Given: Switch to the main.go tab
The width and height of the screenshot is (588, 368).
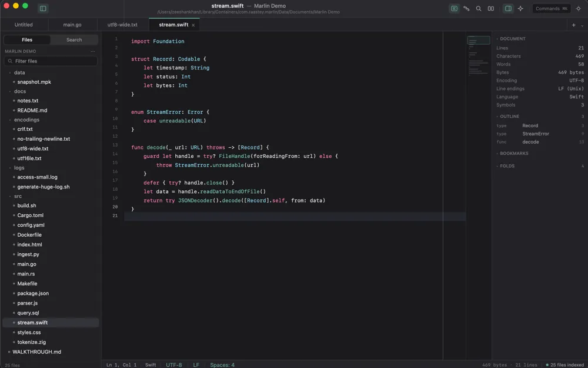Looking at the screenshot, I should pyautogui.click(x=72, y=25).
